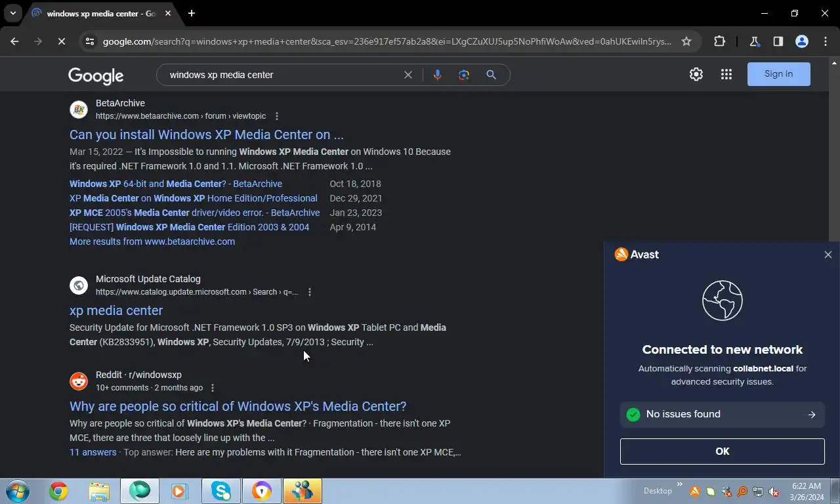This screenshot has height=504, width=840.
Task: Click the Oct 18, 2018 date text
Action: pyautogui.click(x=355, y=184)
